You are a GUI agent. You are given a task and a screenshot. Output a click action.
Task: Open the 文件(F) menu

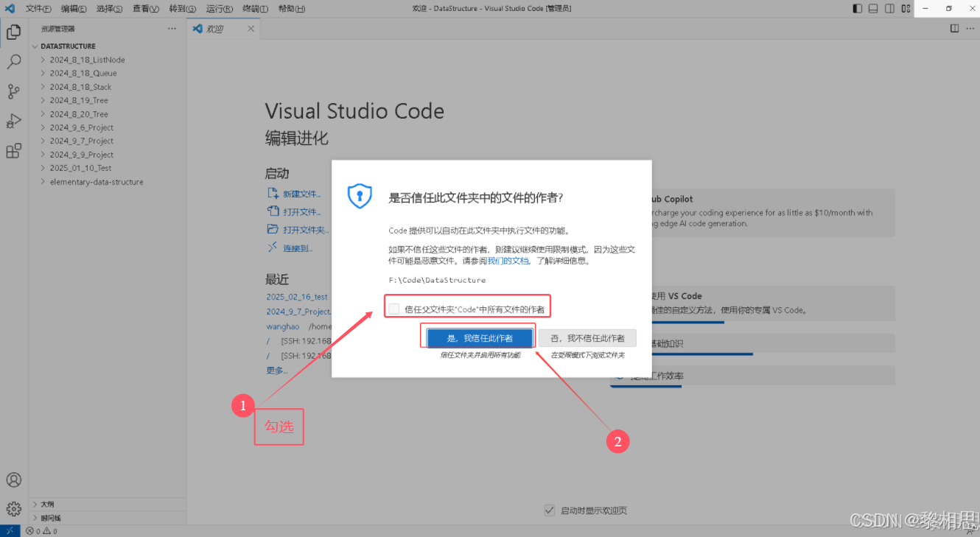point(38,9)
